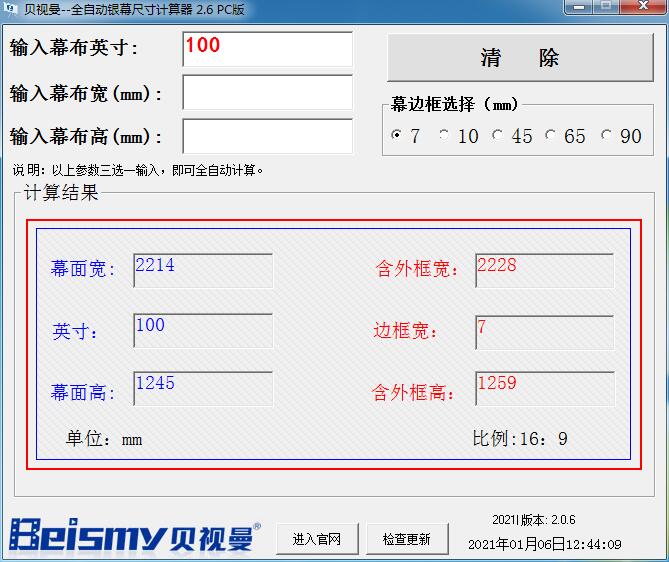The width and height of the screenshot is (669, 562).
Task: Open the 进入官网 official website button
Action: (317, 539)
